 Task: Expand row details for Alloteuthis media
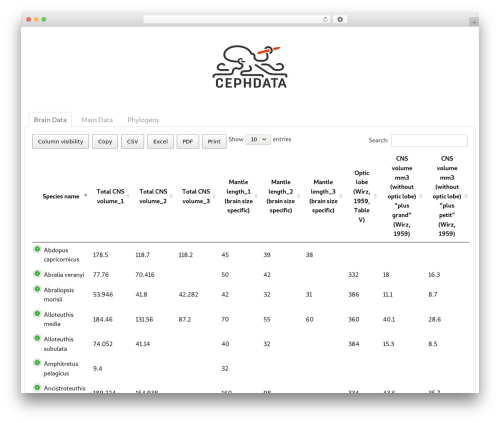(x=37, y=314)
